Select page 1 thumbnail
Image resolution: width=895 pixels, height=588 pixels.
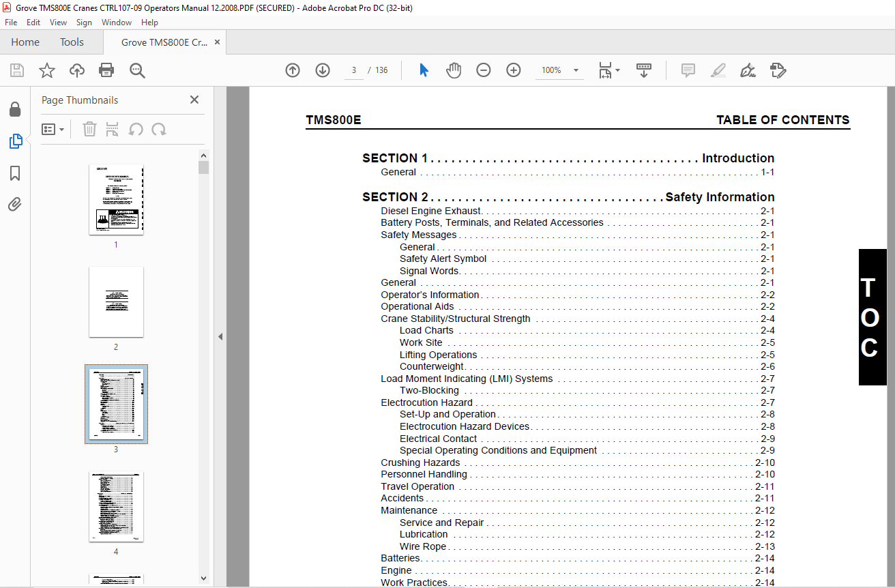pos(116,199)
